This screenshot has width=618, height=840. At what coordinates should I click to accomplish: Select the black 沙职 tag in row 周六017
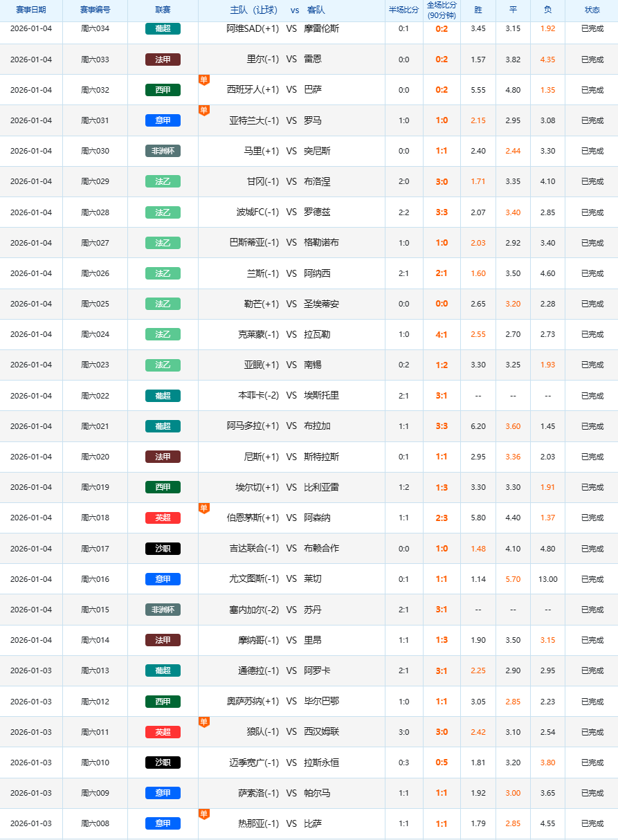pyautogui.click(x=163, y=549)
